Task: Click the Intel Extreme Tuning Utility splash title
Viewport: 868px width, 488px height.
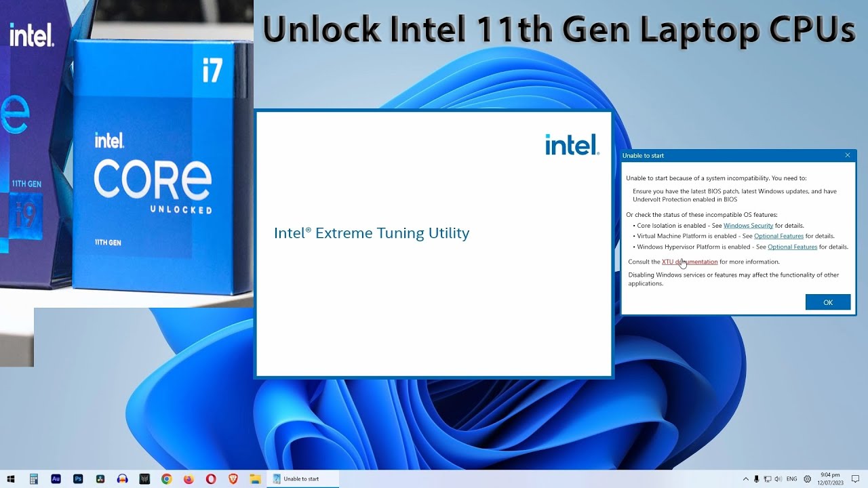Action: click(372, 233)
